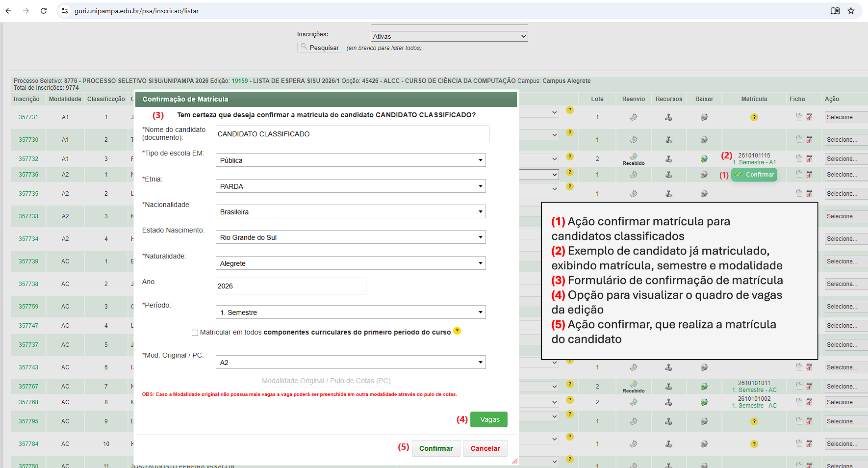The image size is (868, 468).
Task: Click help icon beside the Matricular checkbox
Action: (457, 331)
